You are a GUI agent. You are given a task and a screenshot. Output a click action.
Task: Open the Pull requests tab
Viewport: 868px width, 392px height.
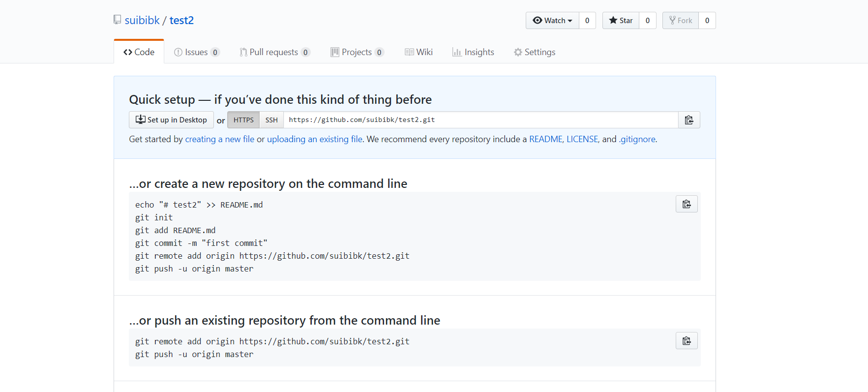[x=275, y=52]
